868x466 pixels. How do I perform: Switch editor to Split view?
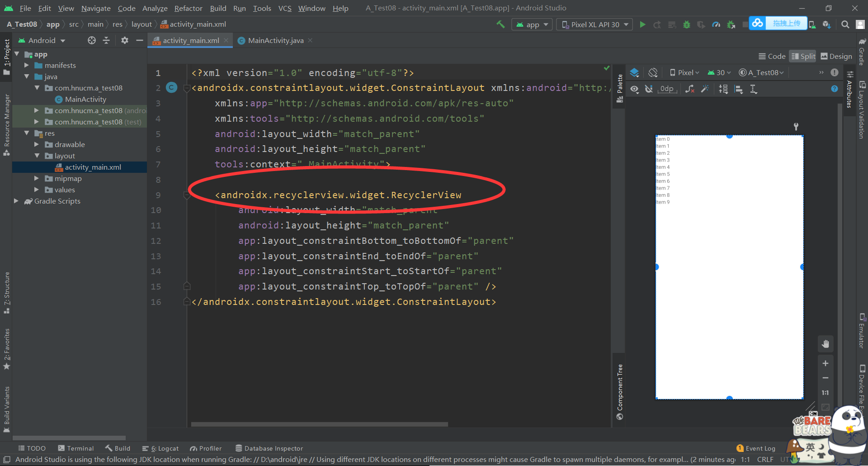pos(803,56)
